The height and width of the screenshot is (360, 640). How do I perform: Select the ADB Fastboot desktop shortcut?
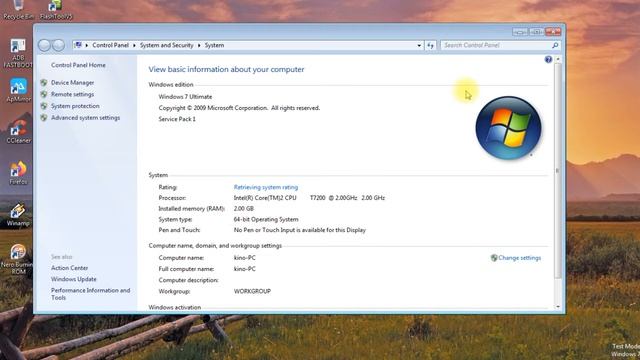point(18,53)
